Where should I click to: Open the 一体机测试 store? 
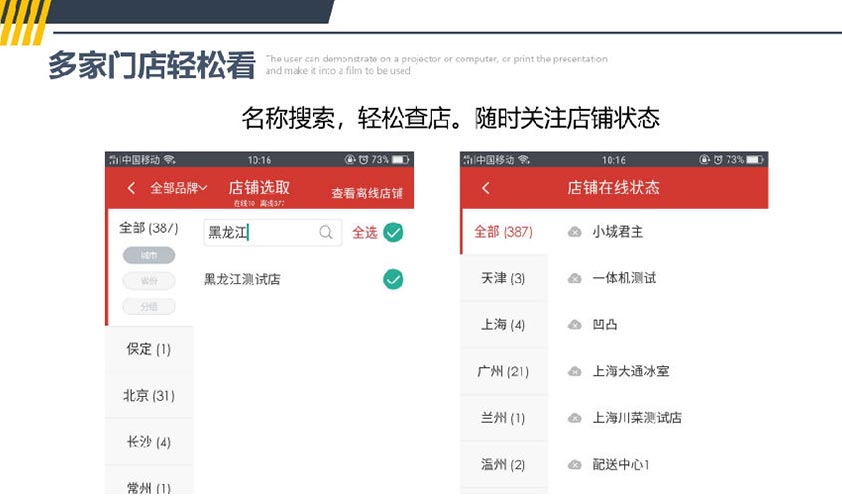(x=624, y=278)
